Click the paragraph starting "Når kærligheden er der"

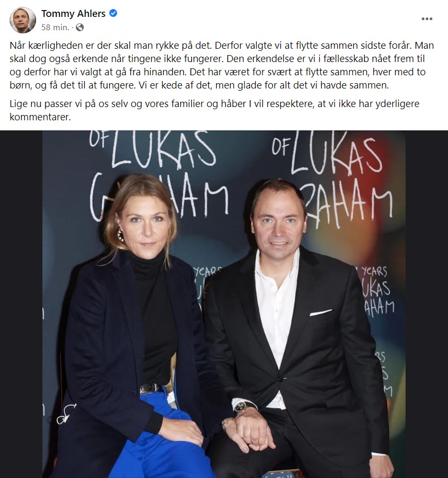222,65
